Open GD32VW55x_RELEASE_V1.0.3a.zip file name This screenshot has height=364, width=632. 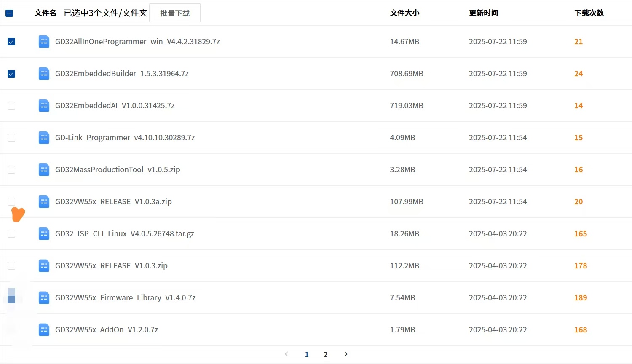[113, 202]
